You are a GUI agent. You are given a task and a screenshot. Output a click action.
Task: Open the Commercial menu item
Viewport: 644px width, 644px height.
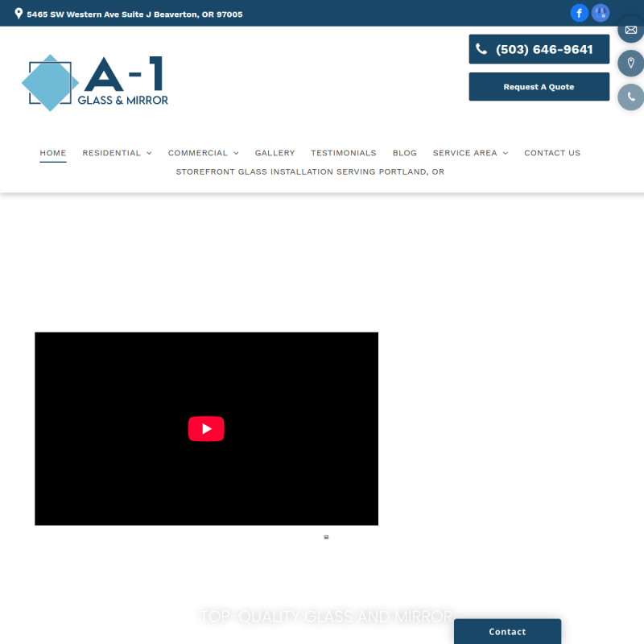click(197, 153)
